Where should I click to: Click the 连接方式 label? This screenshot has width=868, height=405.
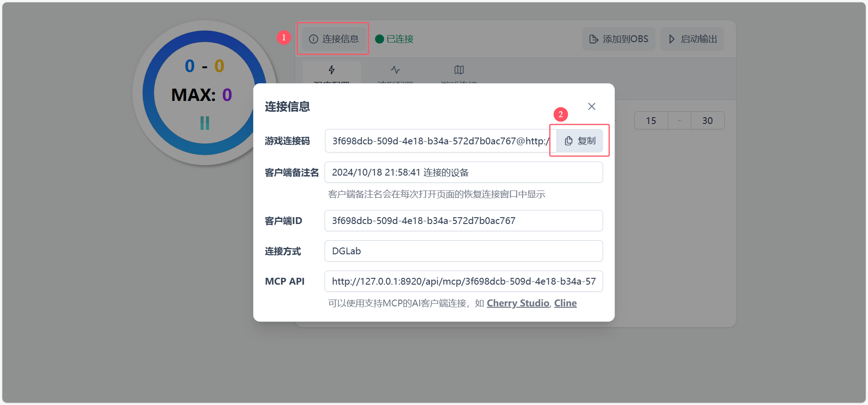pos(283,251)
